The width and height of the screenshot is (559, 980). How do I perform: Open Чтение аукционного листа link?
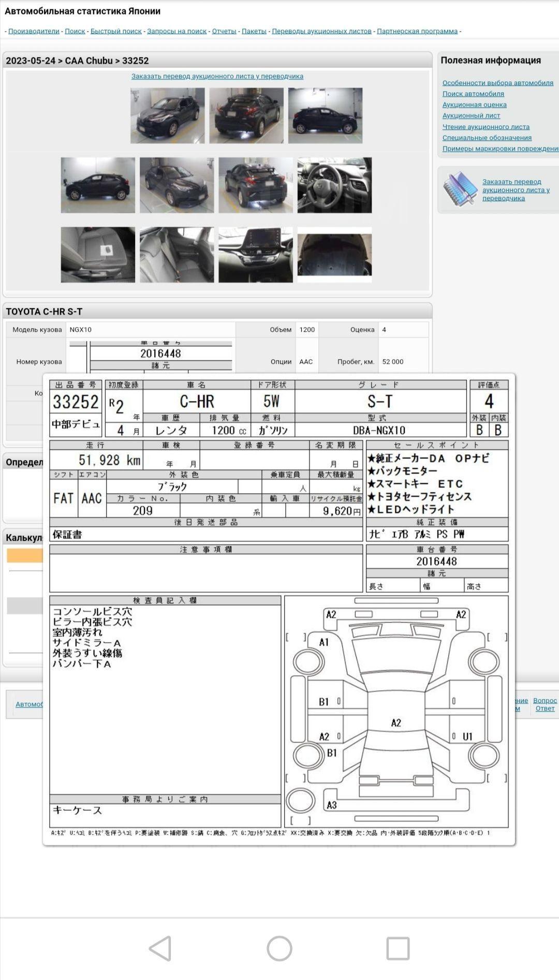tap(486, 127)
